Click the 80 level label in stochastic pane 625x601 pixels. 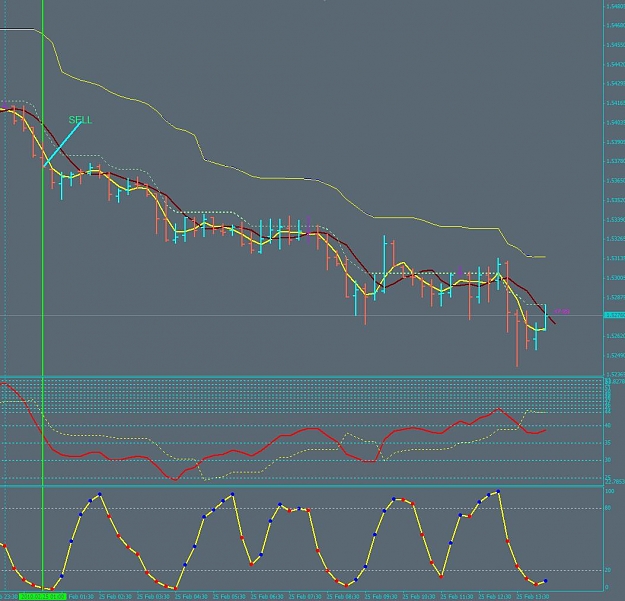(x=608, y=508)
